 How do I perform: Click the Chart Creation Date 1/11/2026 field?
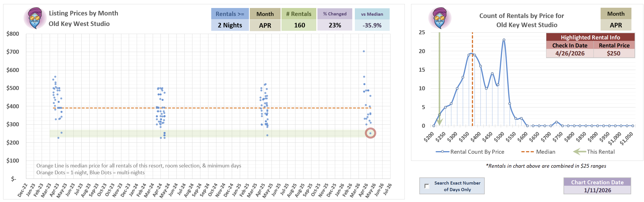coord(597,190)
